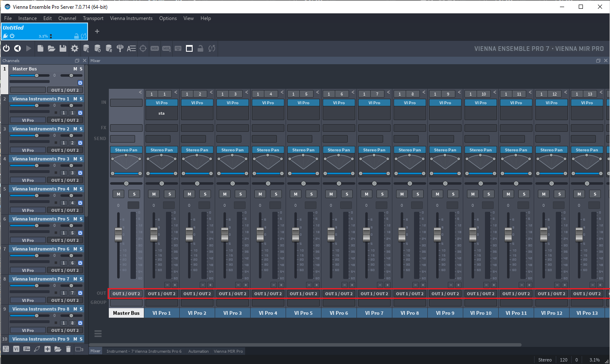
Task: Click the padlock icon in toolbar
Action: pyautogui.click(x=200, y=48)
